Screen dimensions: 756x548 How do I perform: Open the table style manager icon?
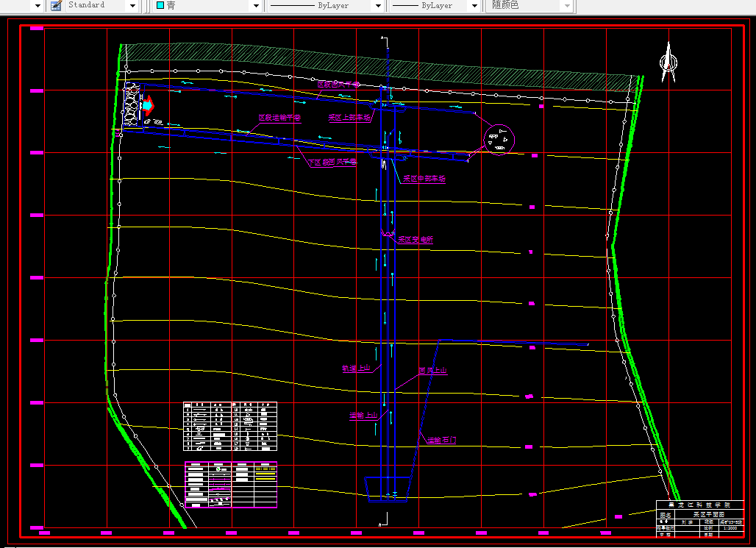click(x=56, y=5)
